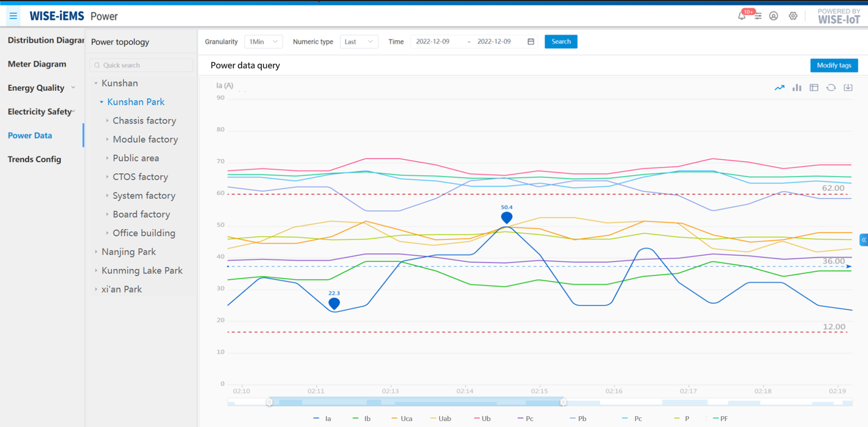Image resolution: width=868 pixels, height=427 pixels.
Task: Click the 62.00 threshold line label
Action: pos(833,188)
